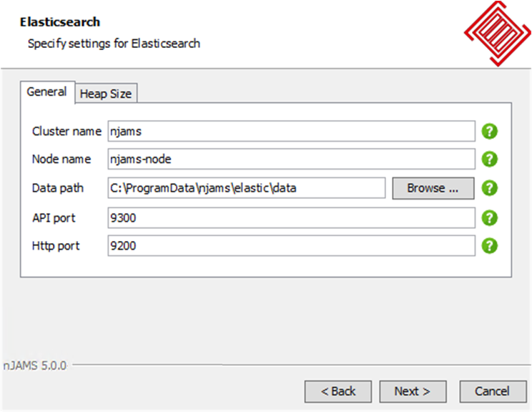Click the 'Http port' label
Image resolution: width=532 pixels, height=412 pixels.
pyautogui.click(x=56, y=246)
